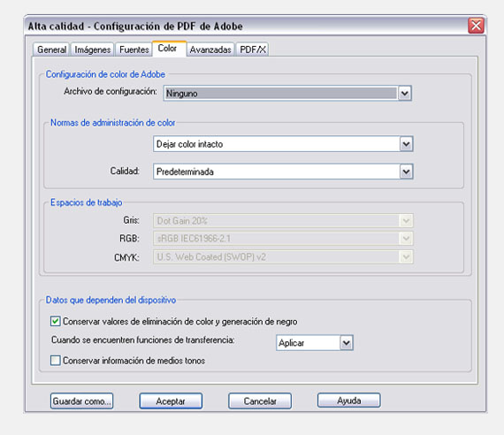
Task: Expand the Calidad dropdown arrow
Action: pyautogui.click(x=406, y=172)
